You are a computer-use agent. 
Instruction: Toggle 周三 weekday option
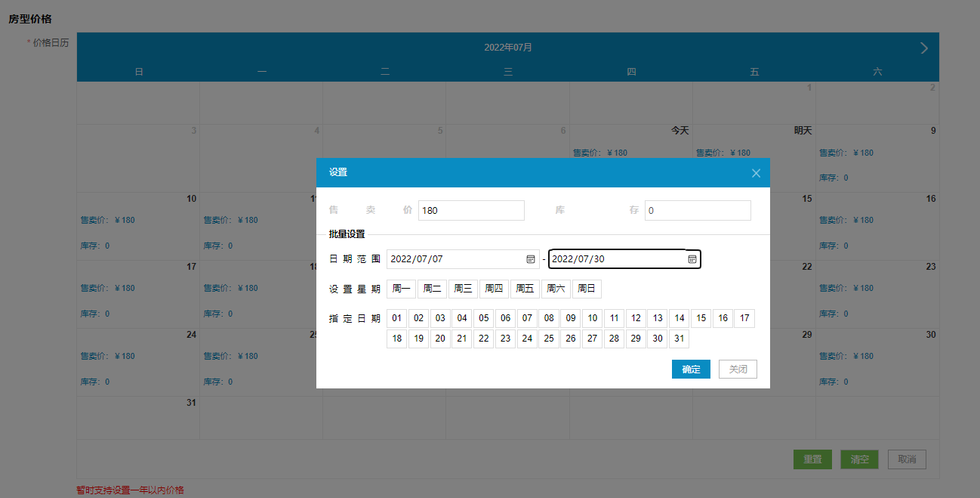(463, 289)
